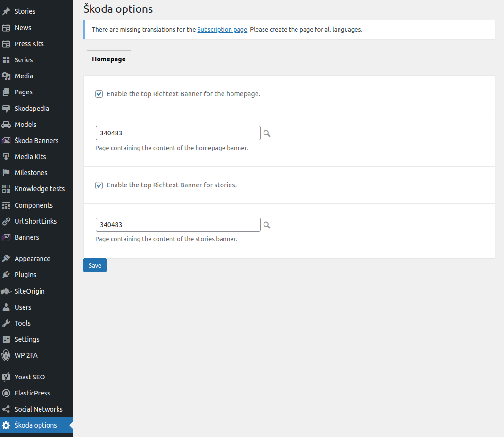The height and width of the screenshot is (437, 504).
Task: Click the Tools wrench icon
Action: click(6, 323)
